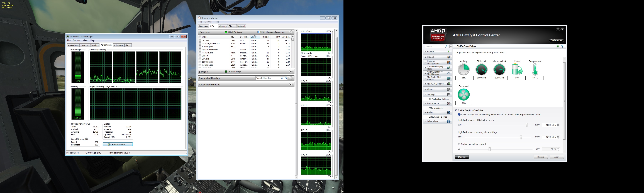Image resolution: width=644 pixels, height=193 pixels.
Task: Click the My VGA Displays icon
Action: pyautogui.click(x=448, y=84)
